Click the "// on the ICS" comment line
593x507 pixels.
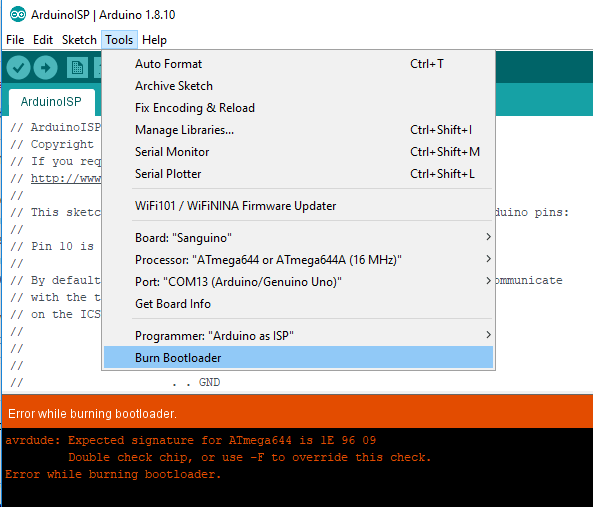click(56, 315)
